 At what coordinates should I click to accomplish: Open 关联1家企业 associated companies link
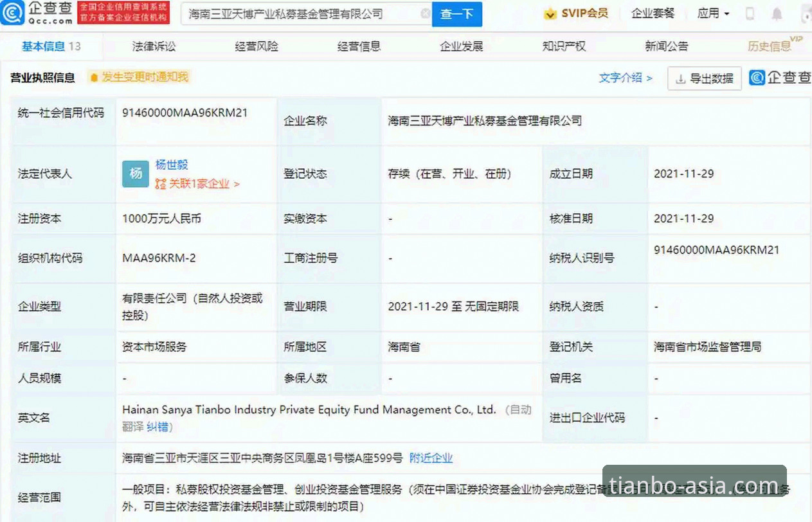(197, 184)
